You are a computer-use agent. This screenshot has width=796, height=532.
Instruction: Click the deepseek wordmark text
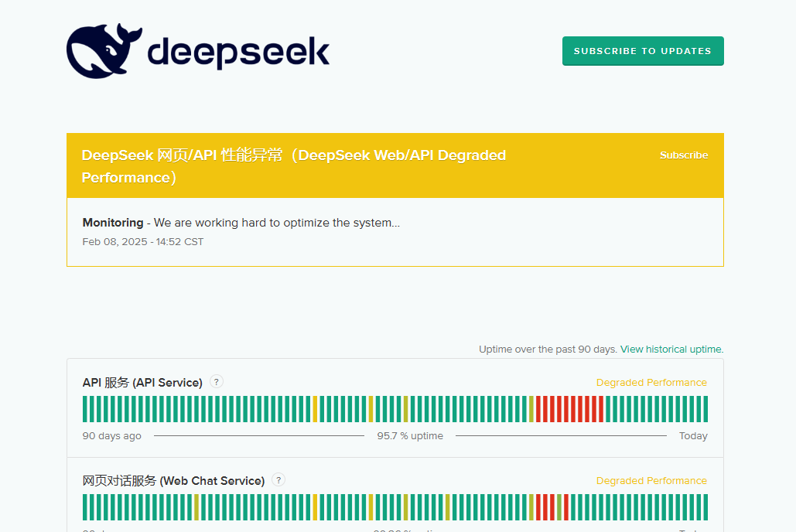(x=237, y=52)
